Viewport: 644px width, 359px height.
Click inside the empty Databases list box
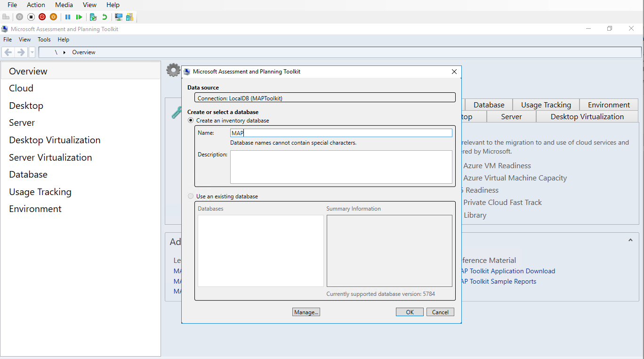click(x=261, y=251)
